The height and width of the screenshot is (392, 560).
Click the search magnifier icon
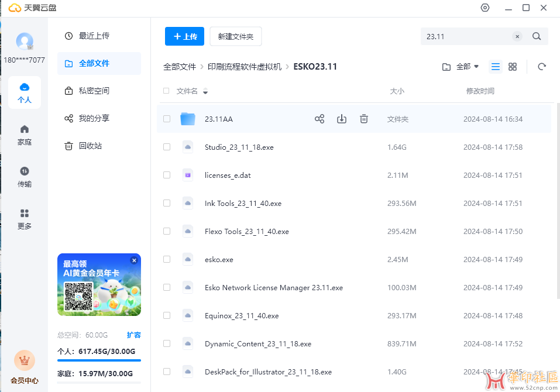tap(537, 36)
